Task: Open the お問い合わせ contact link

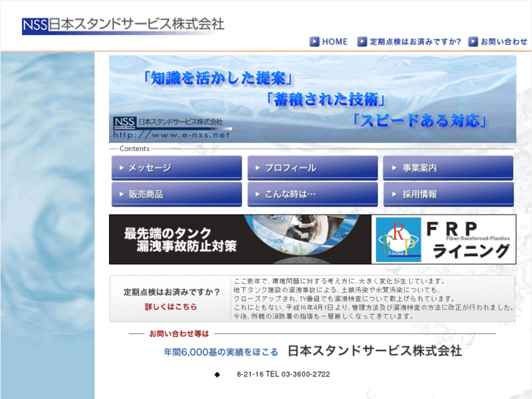Action: [504, 42]
